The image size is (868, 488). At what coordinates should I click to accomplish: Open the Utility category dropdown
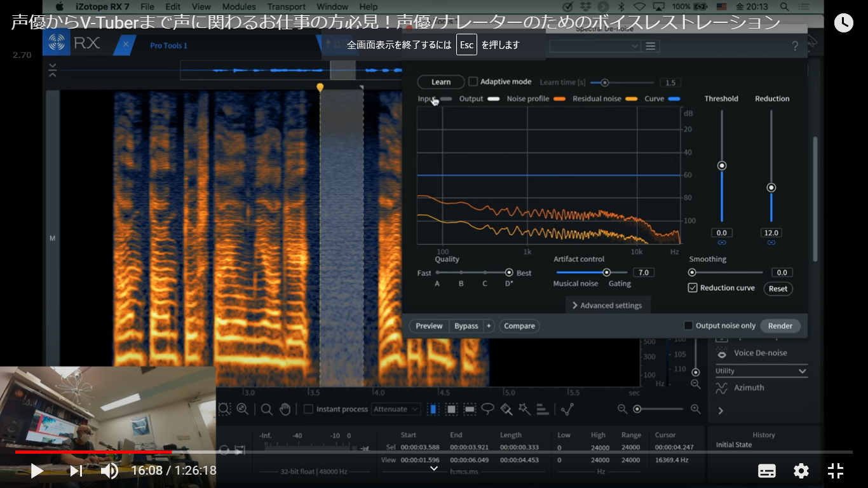(761, 371)
